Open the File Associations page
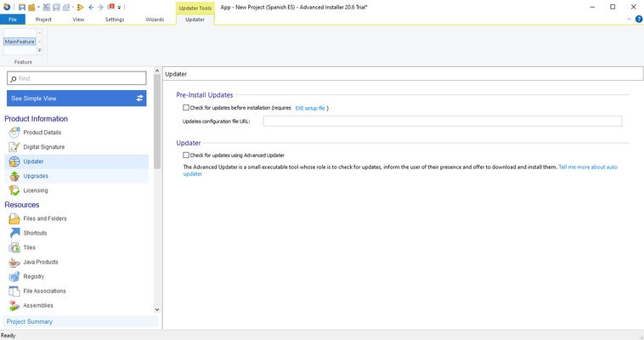 (44, 291)
